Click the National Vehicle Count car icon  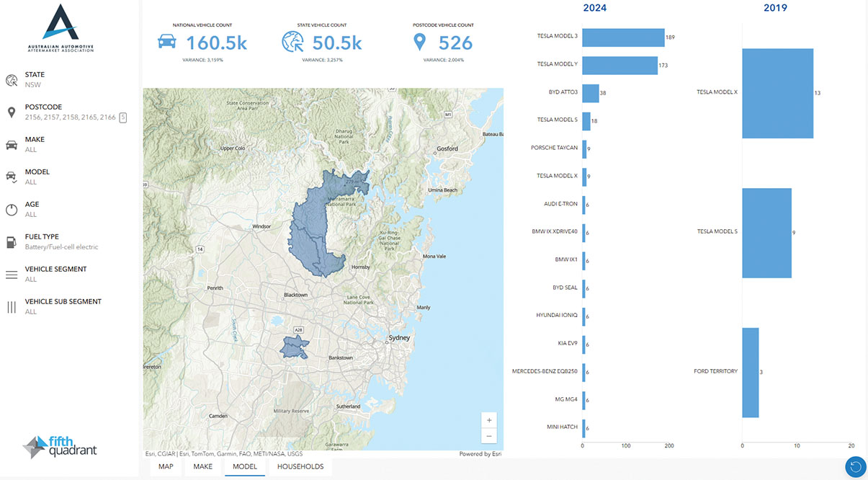166,43
